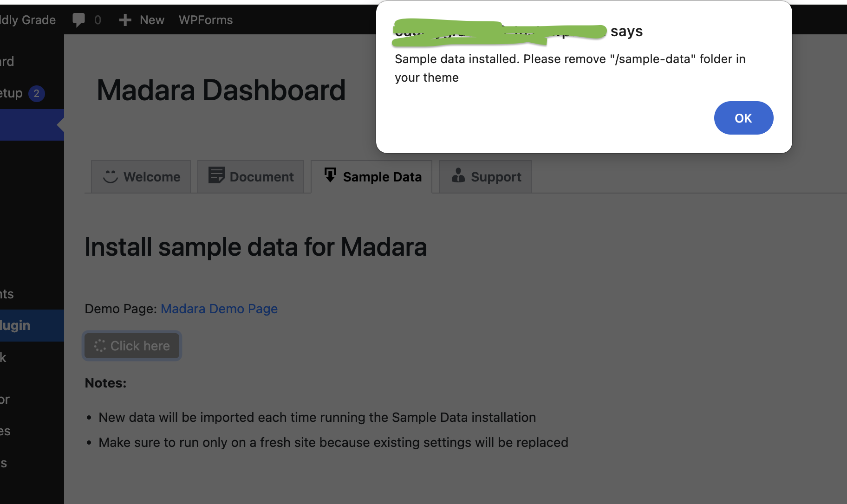
Task: Click the person icon on Support tab
Action: coord(458,175)
